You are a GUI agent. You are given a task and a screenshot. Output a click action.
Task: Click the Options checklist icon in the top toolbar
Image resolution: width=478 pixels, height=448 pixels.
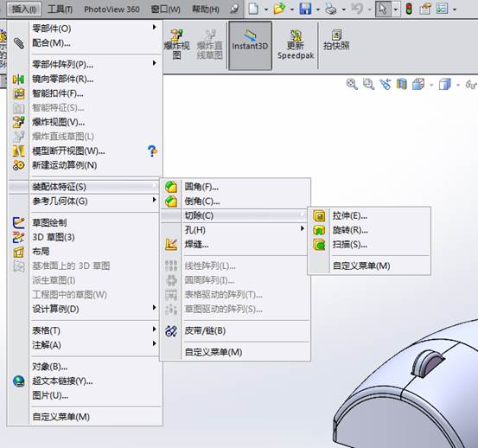coord(442,9)
